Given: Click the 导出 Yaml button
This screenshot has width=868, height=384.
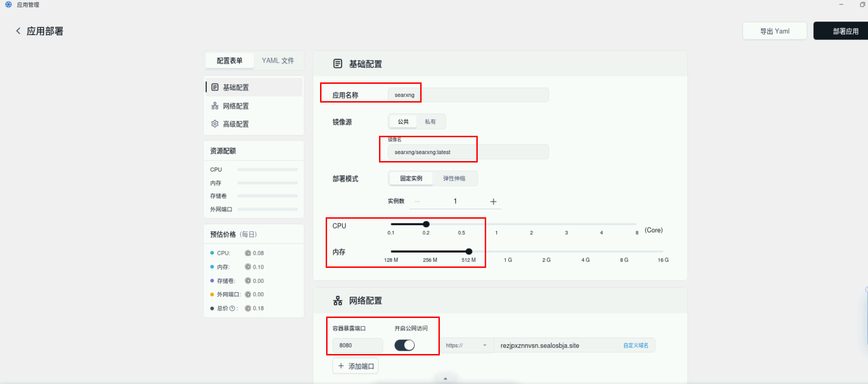Looking at the screenshot, I should [774, 31].
